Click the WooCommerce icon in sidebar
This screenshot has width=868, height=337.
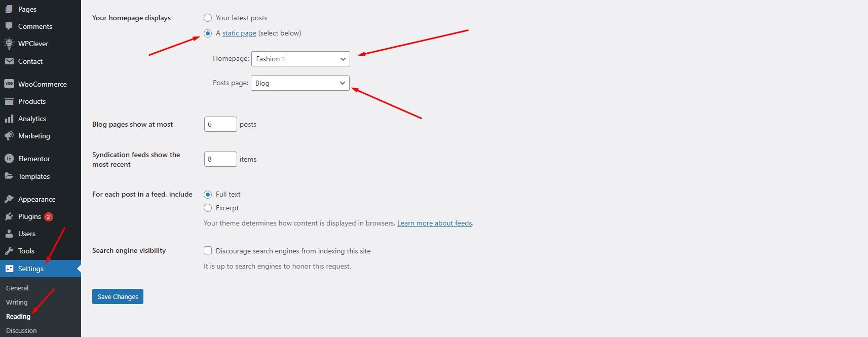tap(9, 84)
